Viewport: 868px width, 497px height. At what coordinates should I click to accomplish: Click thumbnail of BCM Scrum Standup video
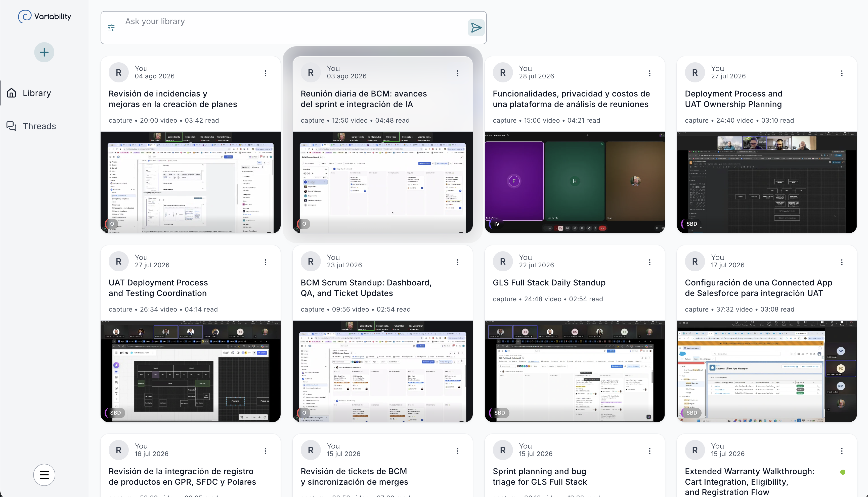383,371
